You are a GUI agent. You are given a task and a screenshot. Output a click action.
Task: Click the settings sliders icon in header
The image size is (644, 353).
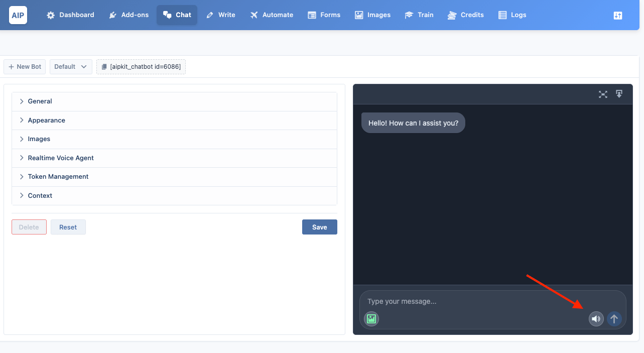[618, 16]
